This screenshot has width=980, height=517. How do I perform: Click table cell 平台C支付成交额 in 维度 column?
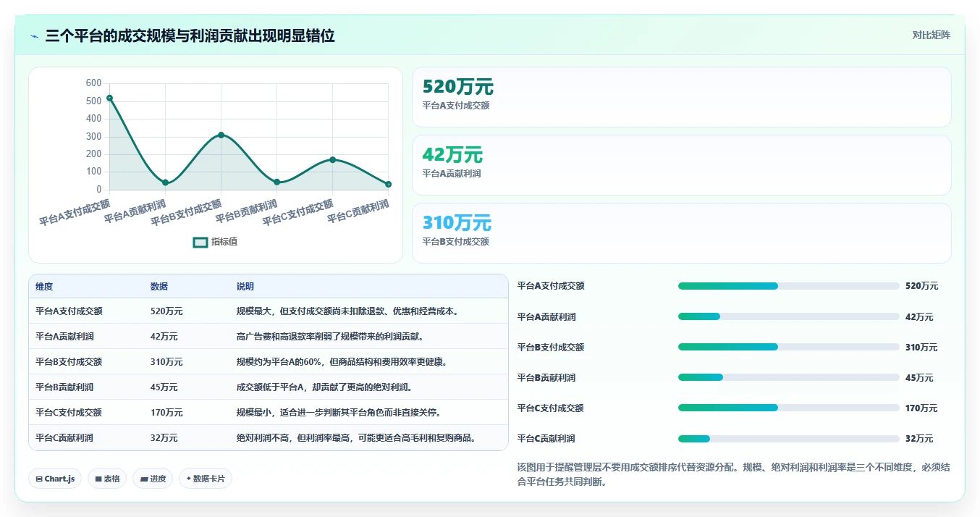69,413
